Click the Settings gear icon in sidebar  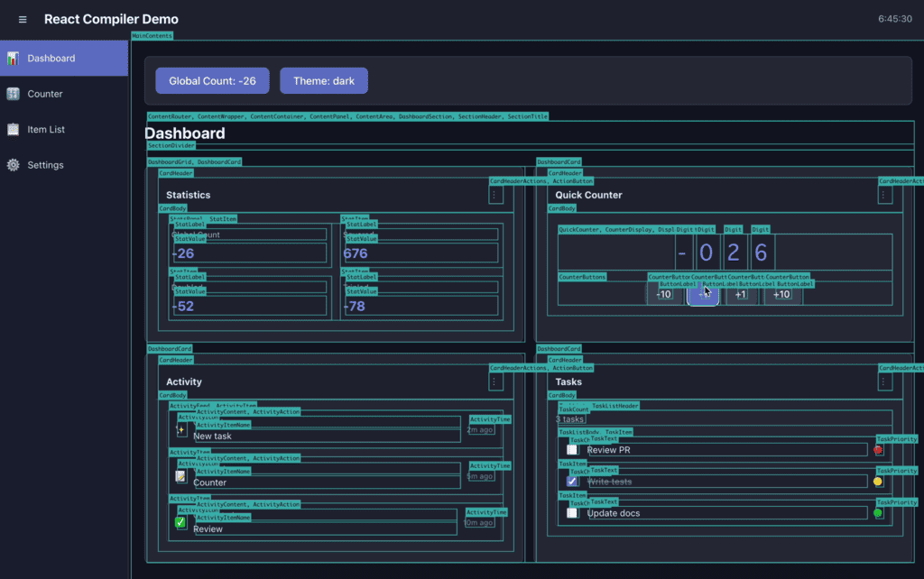(13, 165)
